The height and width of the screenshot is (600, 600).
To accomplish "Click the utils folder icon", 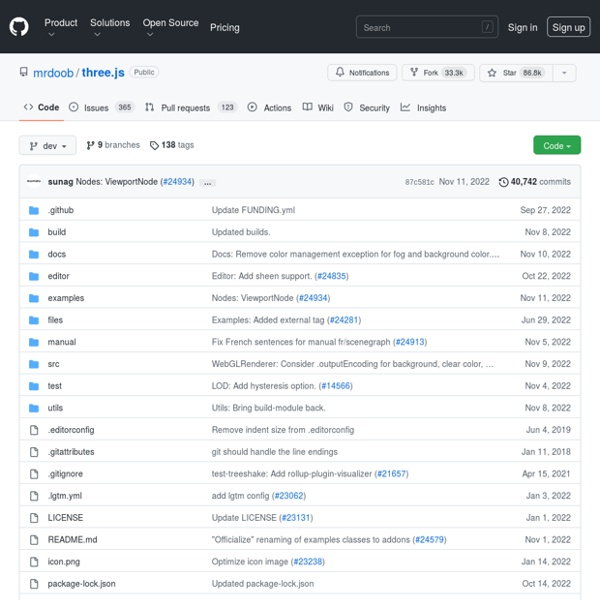I will (x=34, y=408).
